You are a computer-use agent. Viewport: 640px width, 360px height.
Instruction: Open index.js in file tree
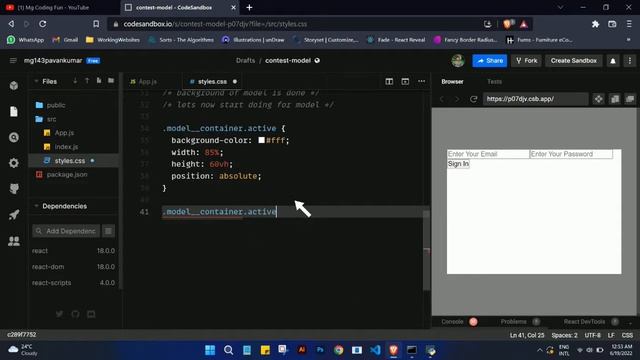click(x=66, y=147)
